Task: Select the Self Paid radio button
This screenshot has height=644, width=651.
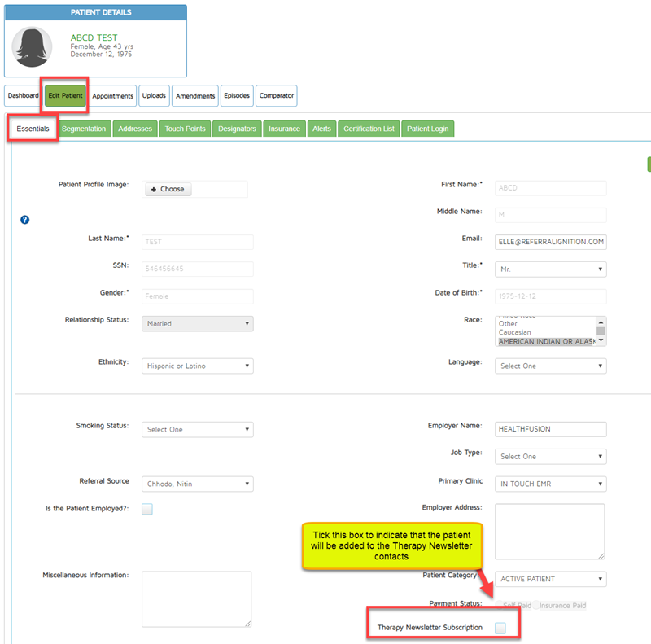Action: [500, 606]
